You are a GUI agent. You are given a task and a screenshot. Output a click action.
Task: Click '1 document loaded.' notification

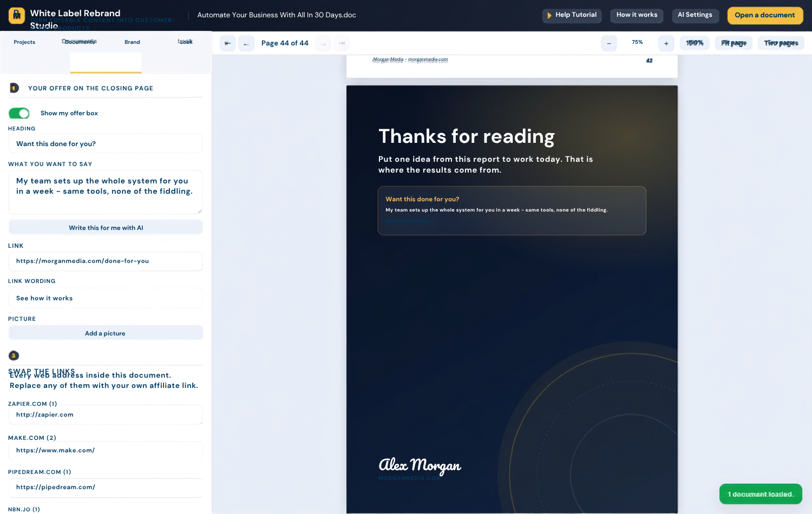click(761, 494)
